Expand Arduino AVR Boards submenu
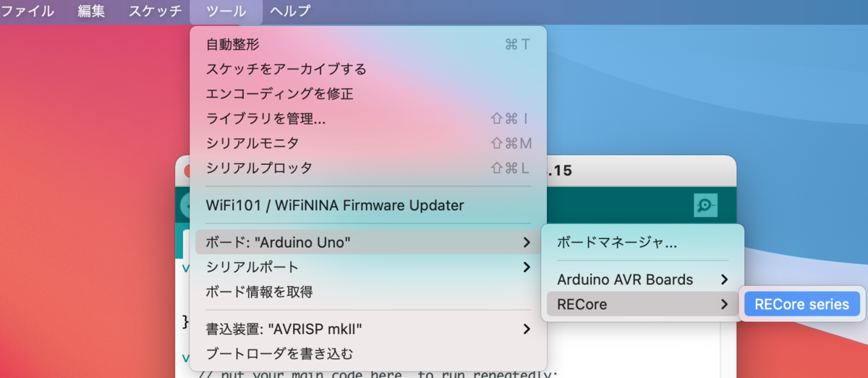The height and width of the screenshot is (378, 868). click(642, 280)
